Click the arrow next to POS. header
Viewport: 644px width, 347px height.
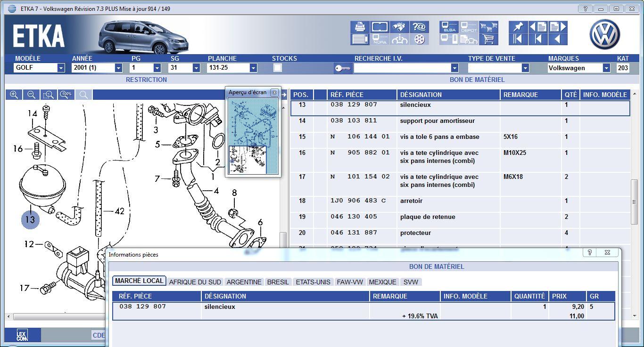click(284, 95)
